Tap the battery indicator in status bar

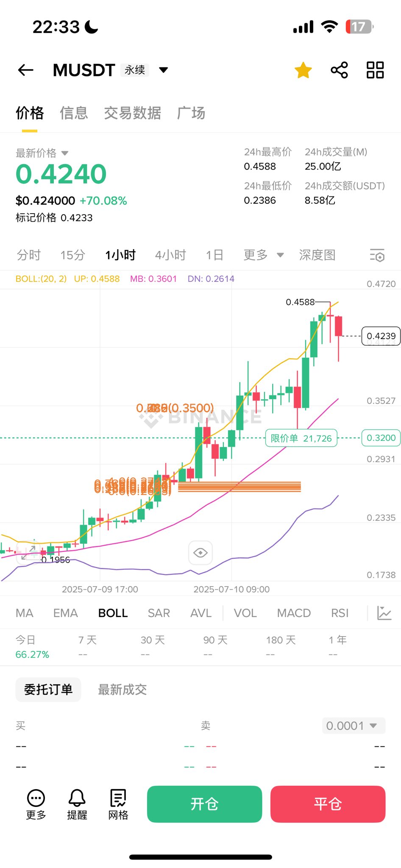point(359,27)
